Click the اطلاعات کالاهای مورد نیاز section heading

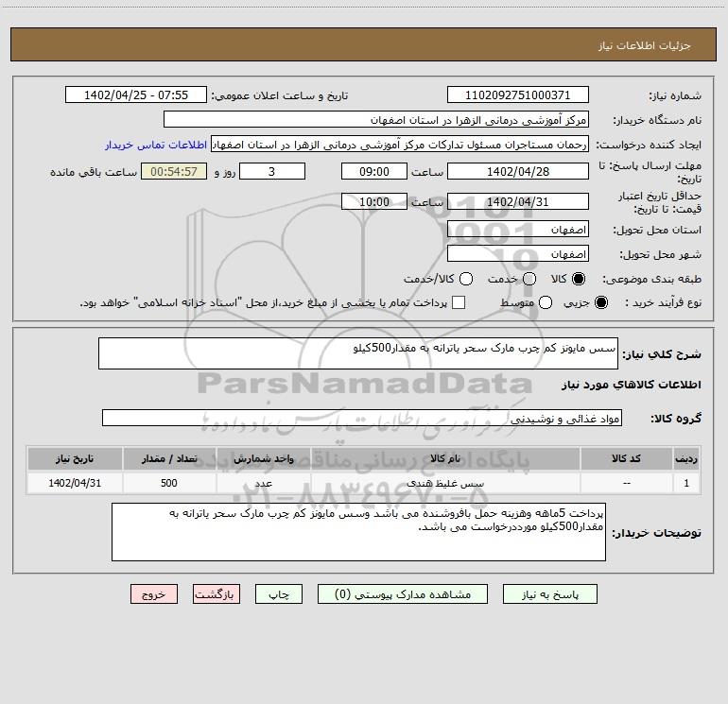click(631, 385)
